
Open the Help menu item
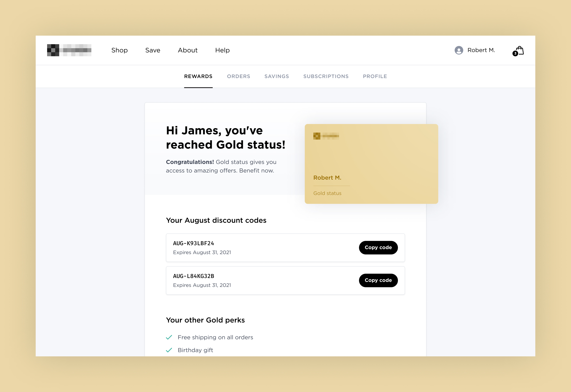click(x=223, y=50)
